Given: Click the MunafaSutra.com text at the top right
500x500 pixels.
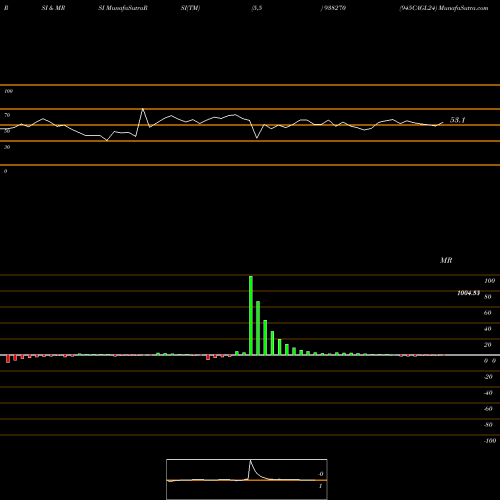Looking at the screenshot, I should [x=464, y=8].
